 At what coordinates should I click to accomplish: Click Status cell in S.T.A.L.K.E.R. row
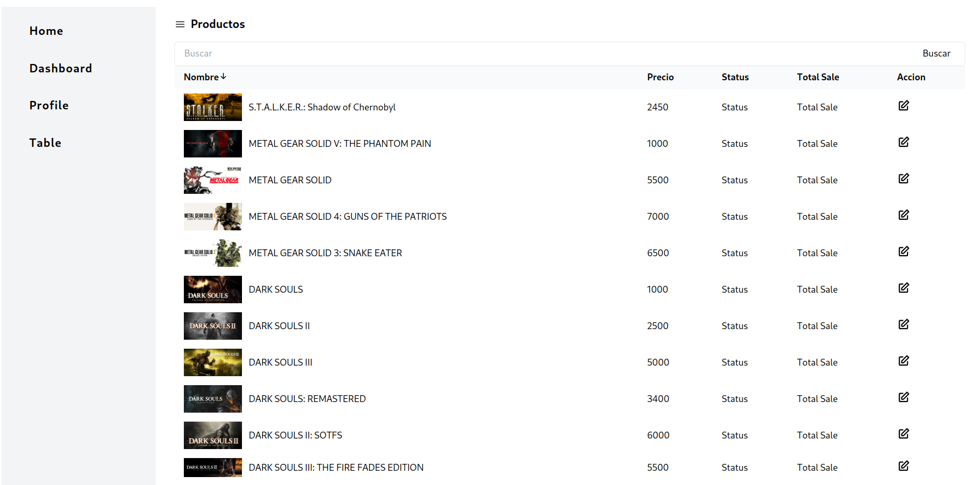pos(734,107)
